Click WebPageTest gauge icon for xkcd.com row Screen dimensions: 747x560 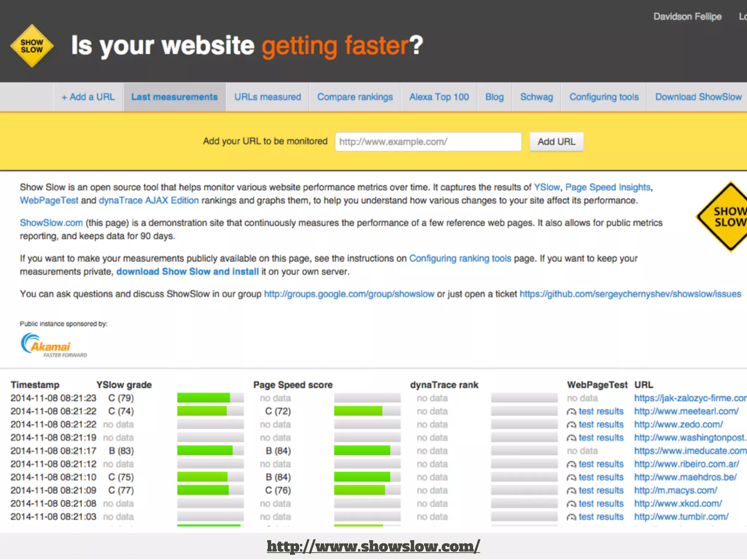571,504
